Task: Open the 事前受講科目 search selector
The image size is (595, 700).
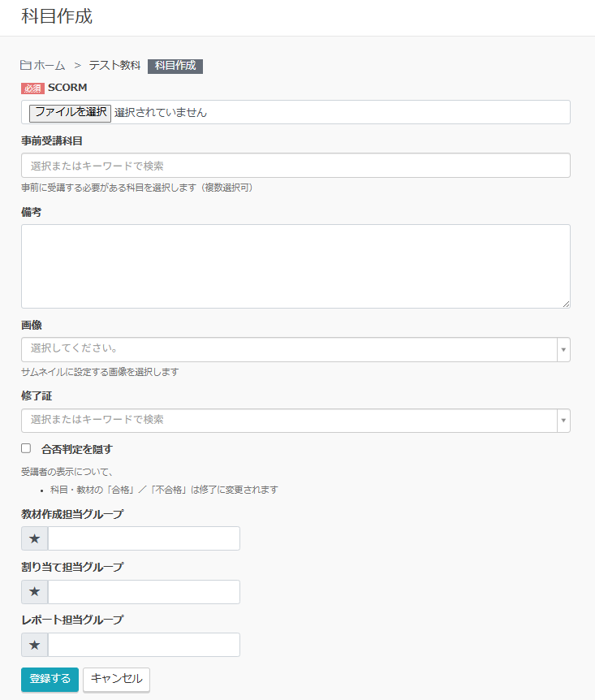Action: point(295,166)
